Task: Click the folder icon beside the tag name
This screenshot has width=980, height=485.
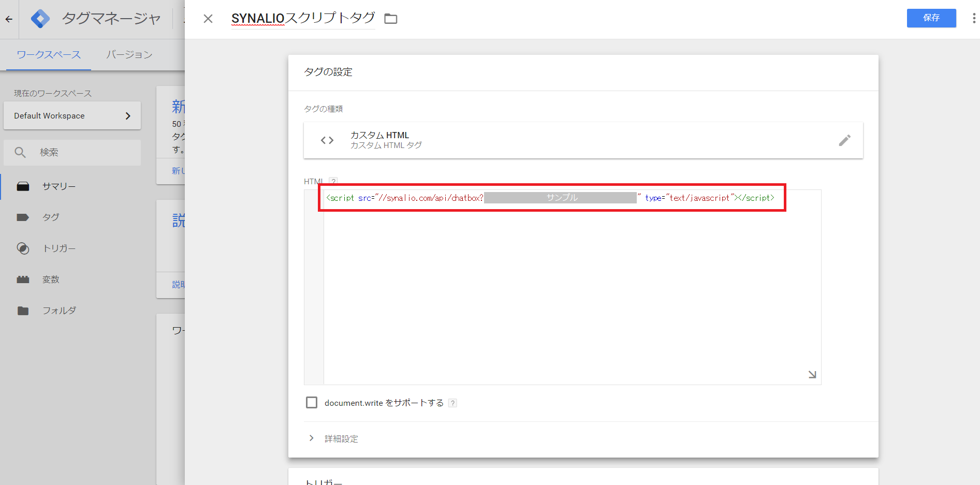Action: (391, 19)
